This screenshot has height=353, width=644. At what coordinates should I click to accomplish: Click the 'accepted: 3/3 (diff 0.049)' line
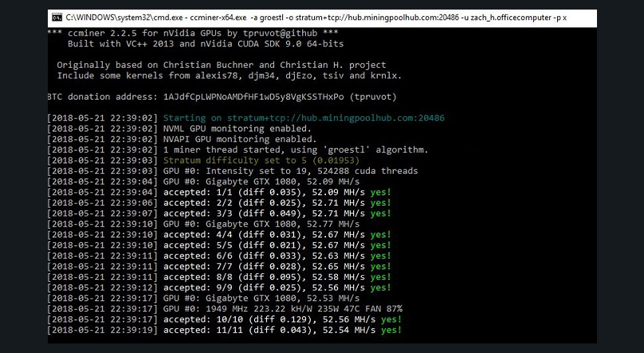(219, 214)
